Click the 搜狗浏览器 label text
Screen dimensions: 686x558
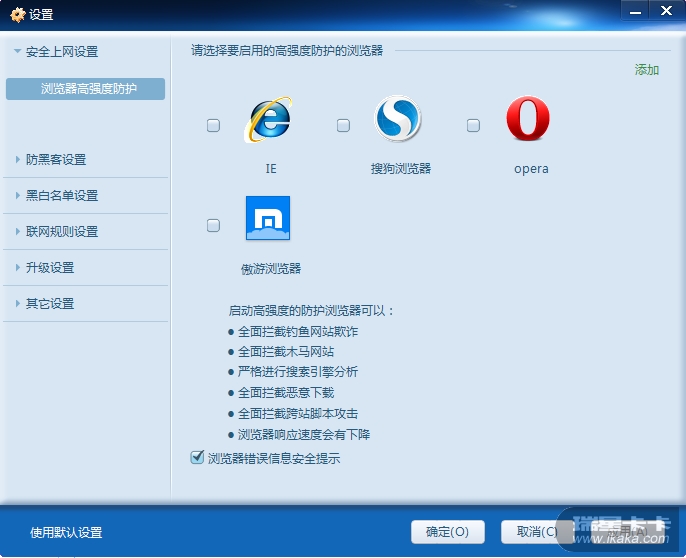[x=401, y=168]
